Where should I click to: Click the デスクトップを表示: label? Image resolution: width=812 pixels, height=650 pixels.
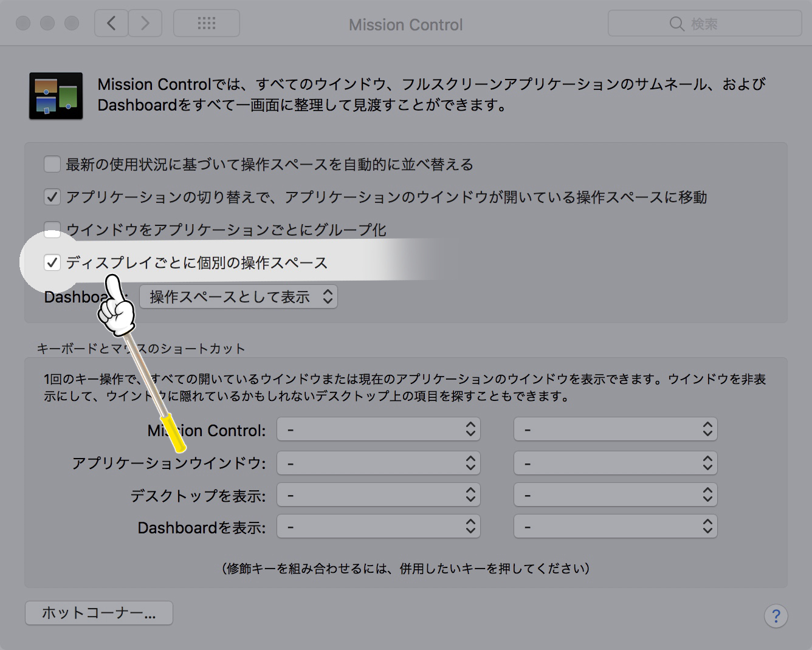[198, 496]
